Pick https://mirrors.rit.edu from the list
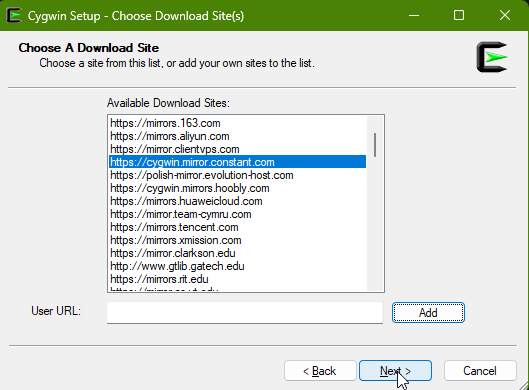Viewport: 529px width, 390px height. [x=238, y=279]
